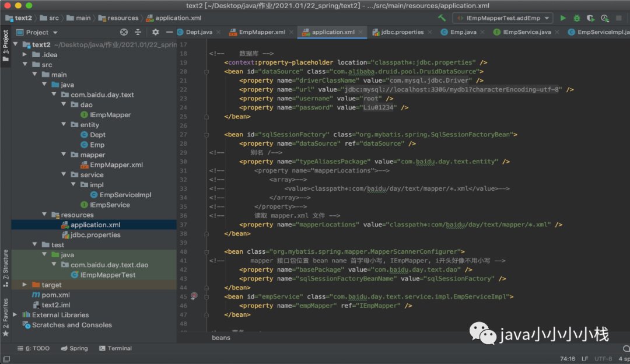Click the Build project hammer icon
The width and height of the screenshot is (630, 364).
coord(442,18)
